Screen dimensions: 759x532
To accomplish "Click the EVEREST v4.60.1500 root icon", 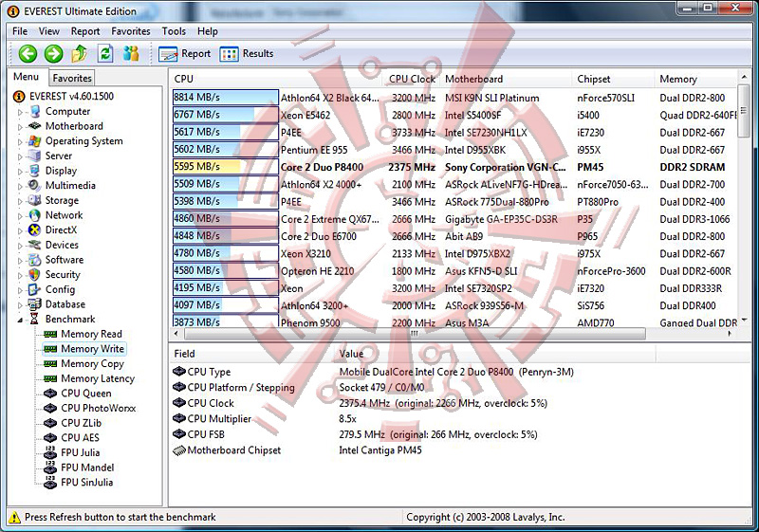I will click(x=19, y=96).
